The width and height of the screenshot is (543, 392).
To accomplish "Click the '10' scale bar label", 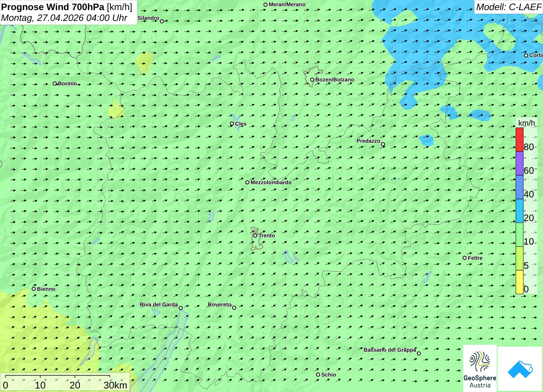I will (40, 385).
